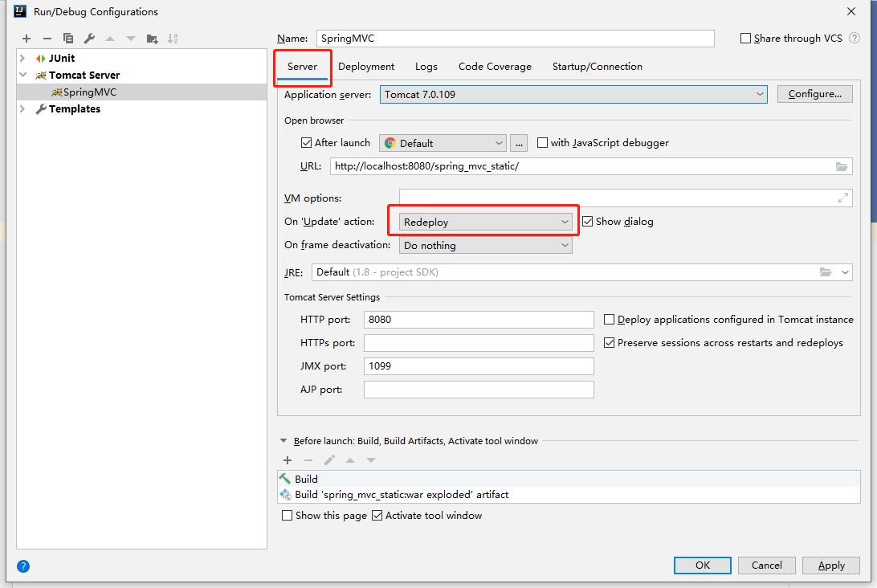Collapse the Tomcat Server tree node

[x=22, y=75]
